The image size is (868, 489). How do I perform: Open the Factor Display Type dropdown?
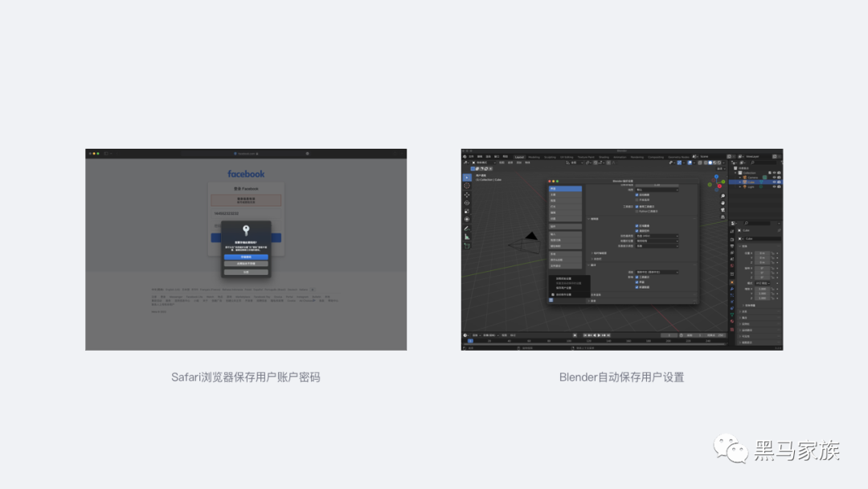(657, 246)
